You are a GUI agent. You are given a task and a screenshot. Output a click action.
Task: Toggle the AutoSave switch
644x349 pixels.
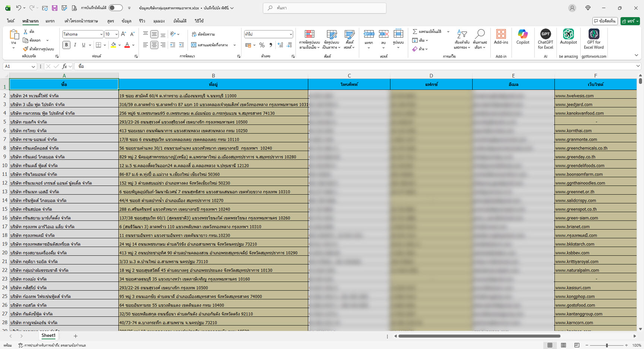[116, 8]
